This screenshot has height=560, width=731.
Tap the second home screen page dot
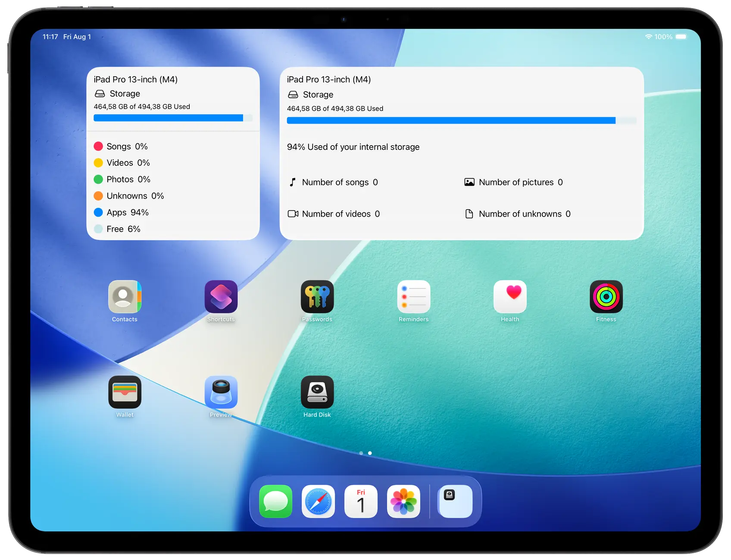click(x=370, y=453)
